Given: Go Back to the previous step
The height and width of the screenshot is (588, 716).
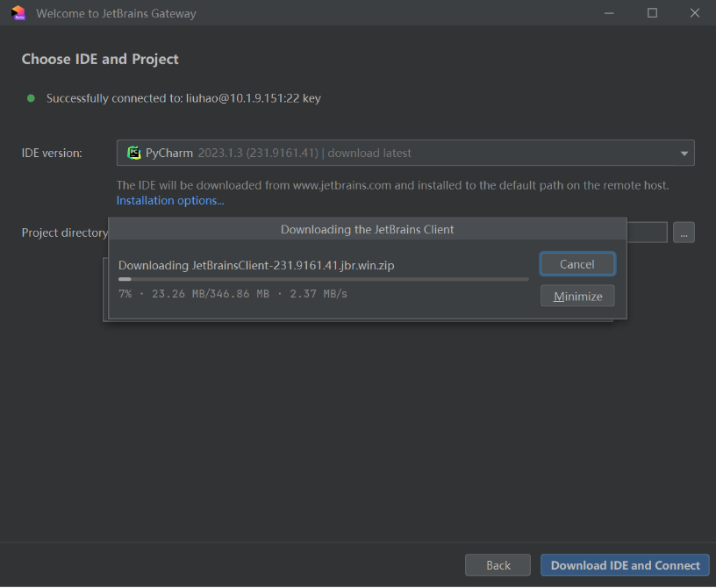Looking at the screenshot, I should [x=498, y=565].
